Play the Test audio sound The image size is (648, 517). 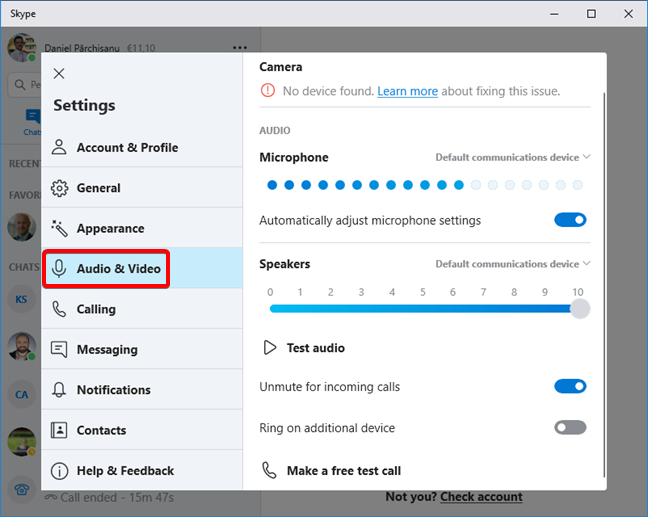click(x=304, y=348)
